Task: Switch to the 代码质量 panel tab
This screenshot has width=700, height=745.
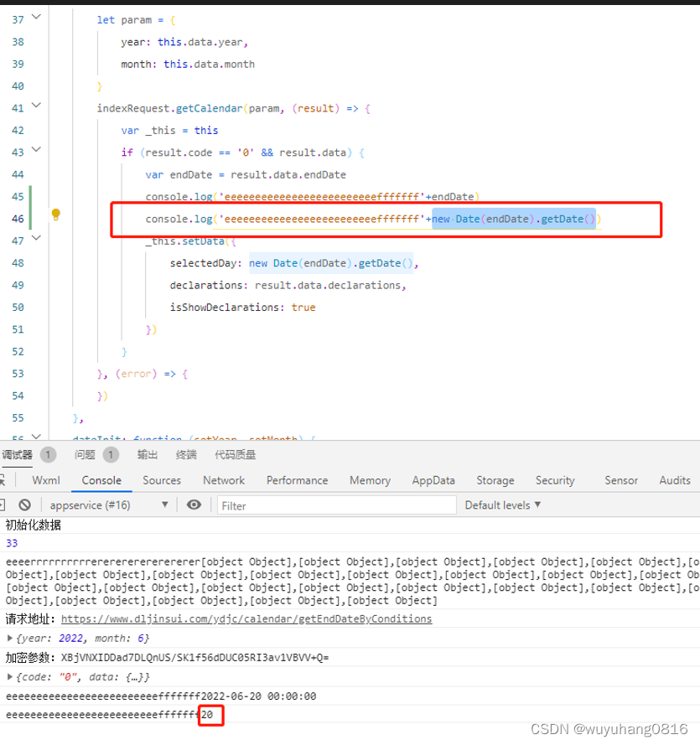Action: click(x=236, y=455)
